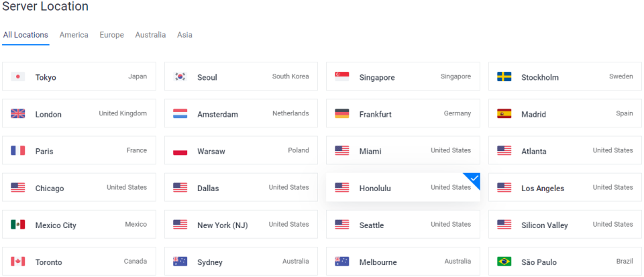This screenshot has height=277, width=644.
Task: Open the Europe locations tab
Action: 112,35
